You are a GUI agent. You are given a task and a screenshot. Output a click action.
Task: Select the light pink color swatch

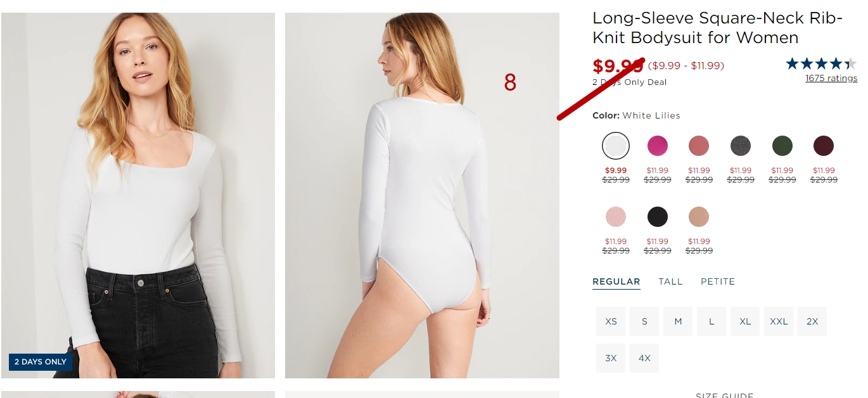(x=615, y=217)
